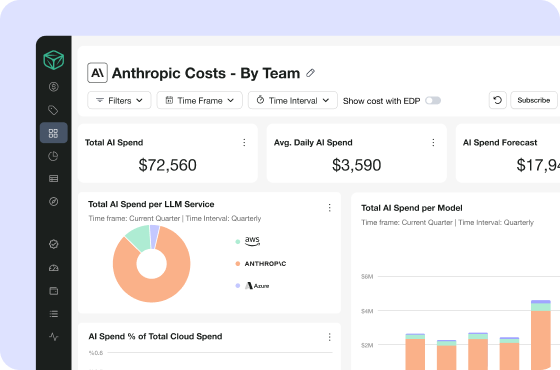The height and width of the screenshot is (370, 560).
Task: Click the ANTHROPIC legend entry
Action: [x=261, y=264]
